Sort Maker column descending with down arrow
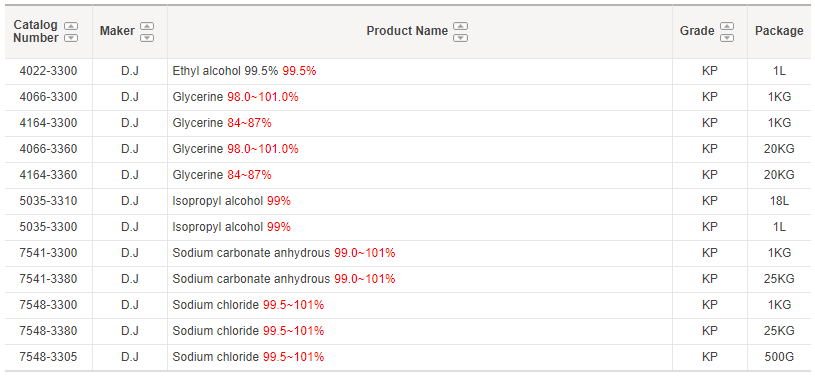The width and height of the screenshot is (815, 377). [x=148, y=37]
